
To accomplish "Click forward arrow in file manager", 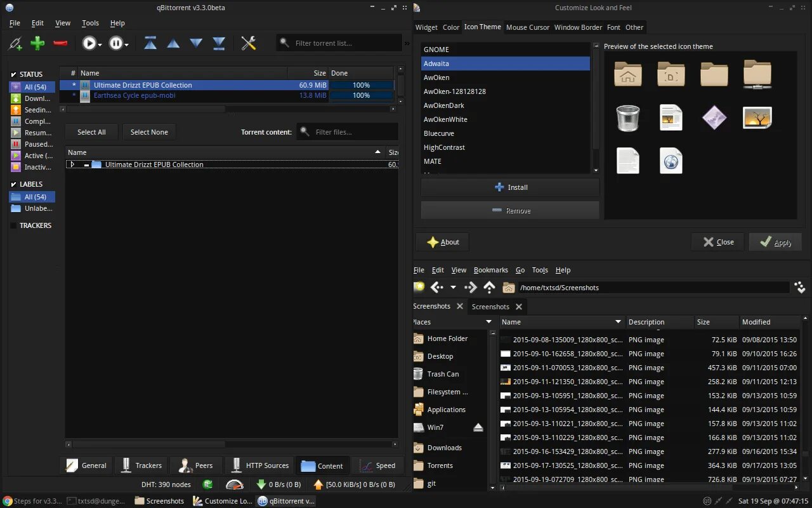I will (x=470, y=288).
